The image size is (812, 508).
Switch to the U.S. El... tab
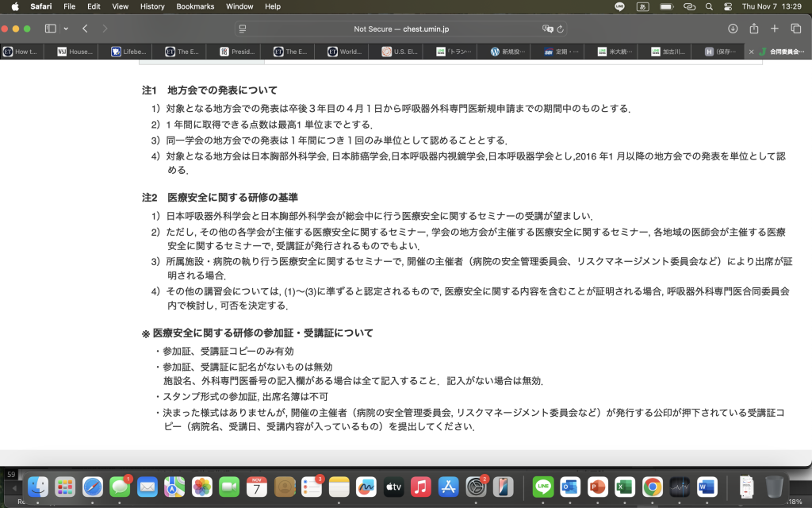click(x=399, y=52)
